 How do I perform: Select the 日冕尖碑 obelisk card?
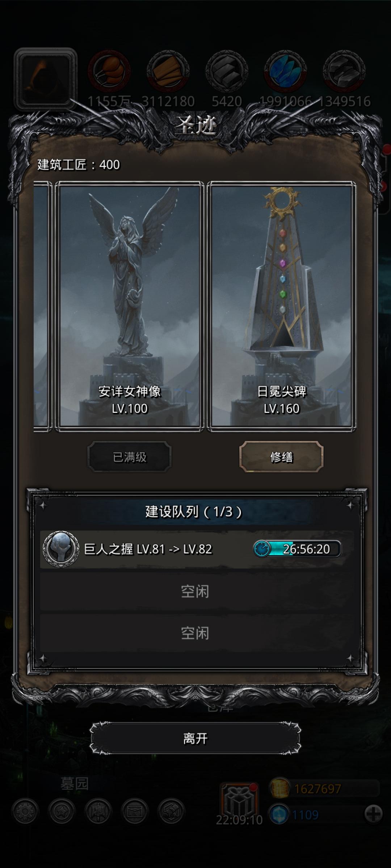281,306
